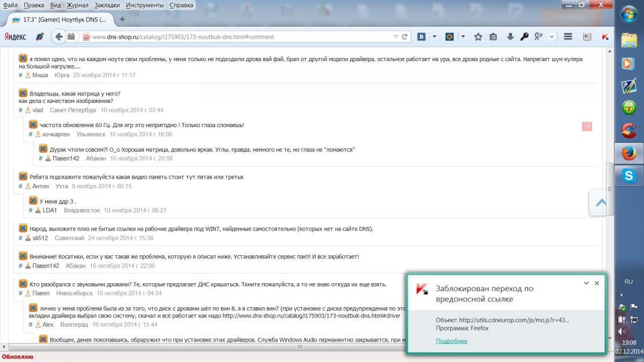Viewport: 644px width, 362px height.
Task: Click the RU language indicator in the tray
Action: [628, 282]
